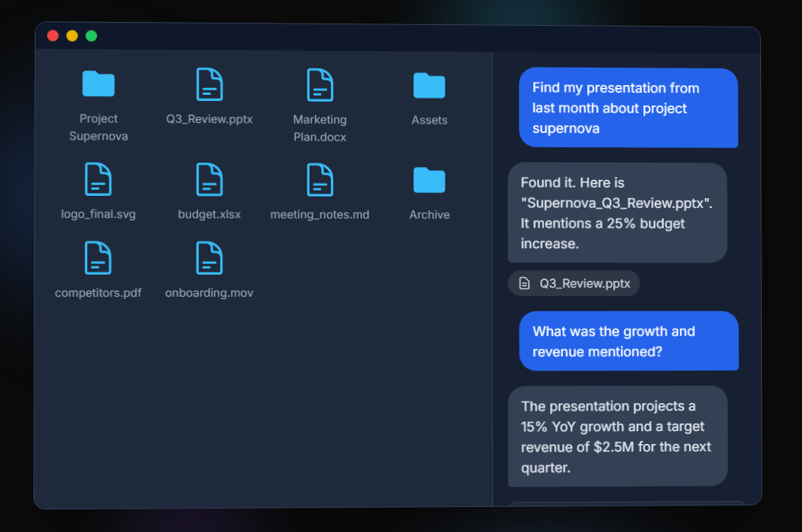Image resolution: width=802 pixels, height=532 pixels.
Task: Open the Q3_Review.pptx attachment chip in chat
Action: coord(574,283)
